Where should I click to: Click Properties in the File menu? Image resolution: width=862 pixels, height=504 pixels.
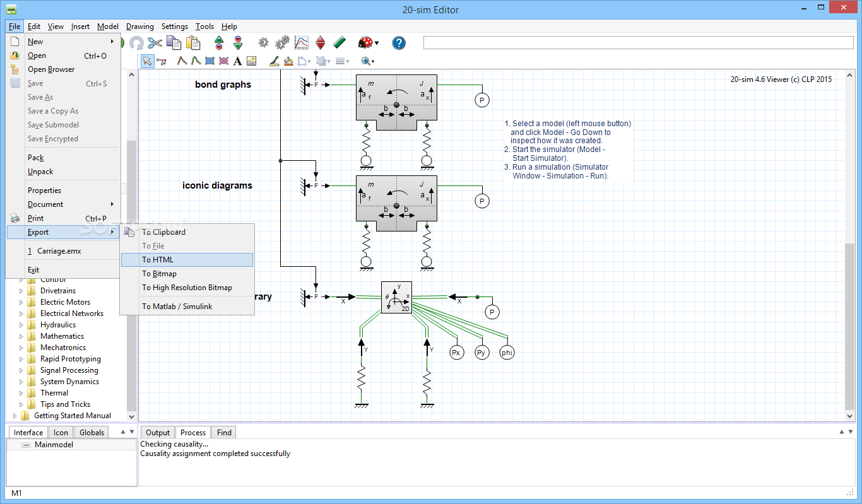[x=63, y=190]
